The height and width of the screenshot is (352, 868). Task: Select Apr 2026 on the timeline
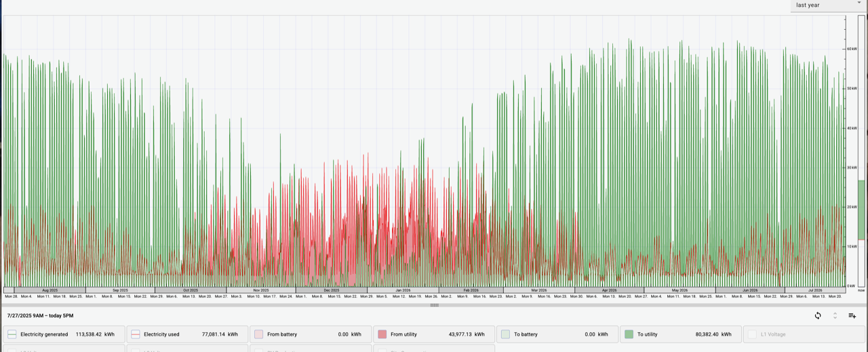609,290
